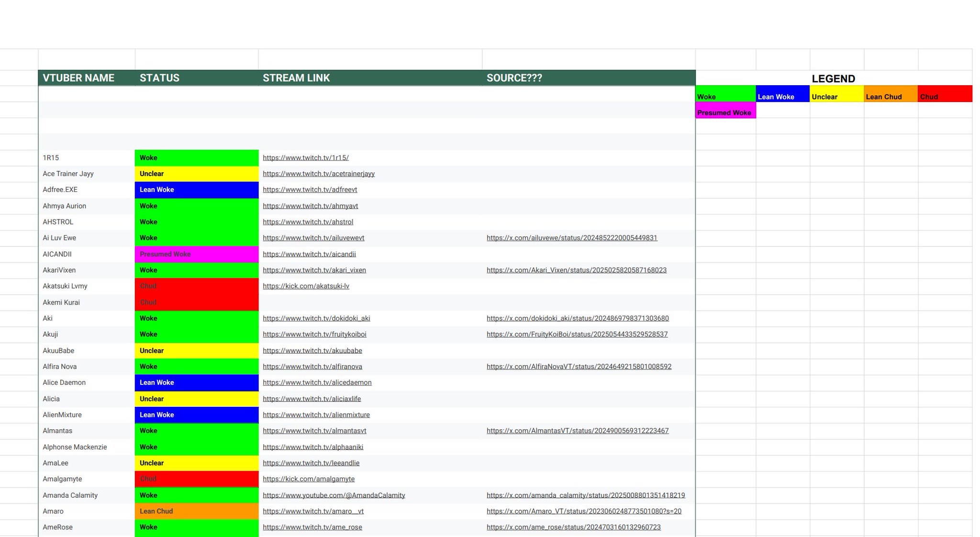Open the AmandaCalamity YouTube link
The height and width of the screenshot is (537, 980).
pyautogui.click(x=334, y=495)
